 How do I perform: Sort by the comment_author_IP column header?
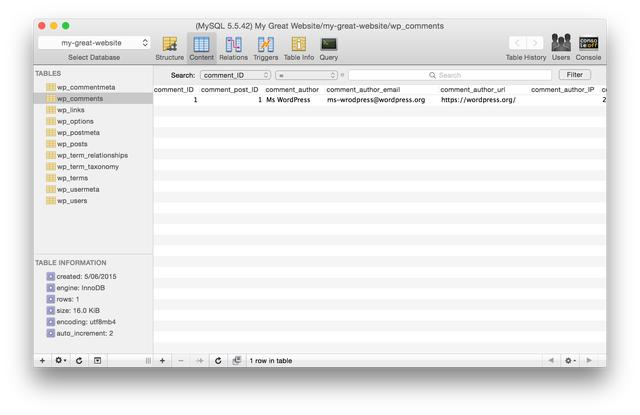562,89
